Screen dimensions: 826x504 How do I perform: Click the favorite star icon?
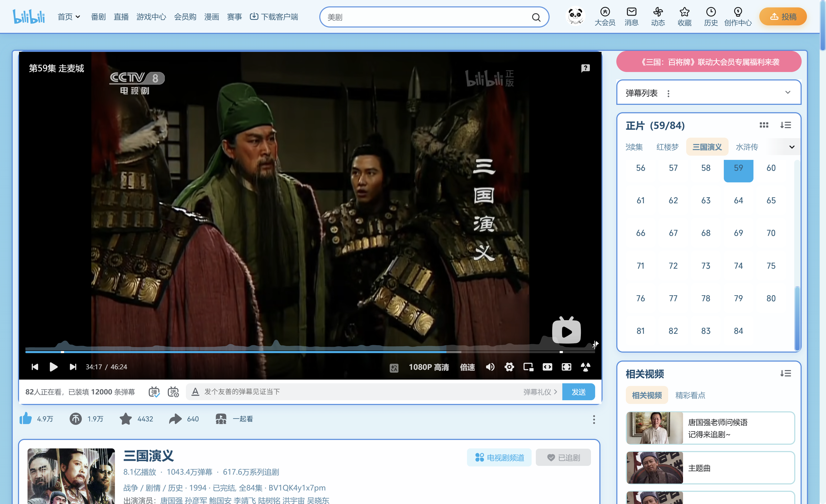(125, 418)
